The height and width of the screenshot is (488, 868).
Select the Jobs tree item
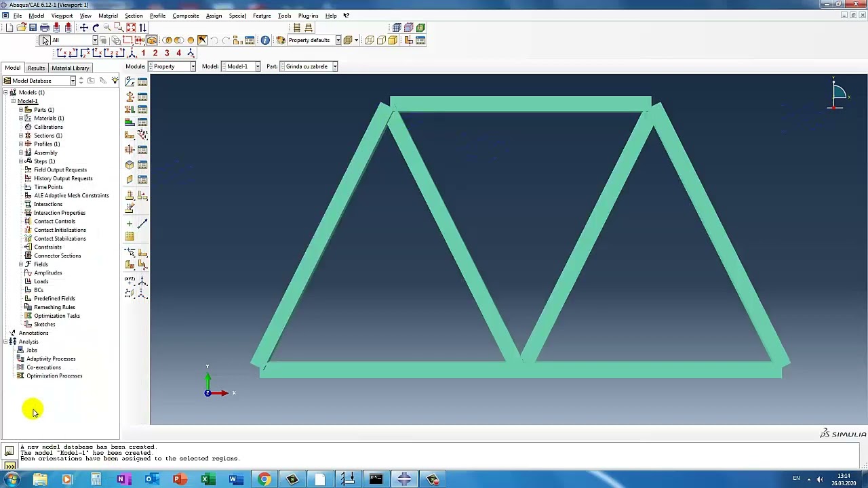(x=32, y=350)
